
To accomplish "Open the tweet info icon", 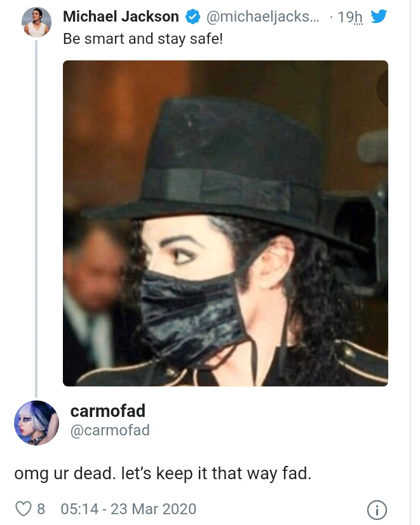I will (377, 510).
